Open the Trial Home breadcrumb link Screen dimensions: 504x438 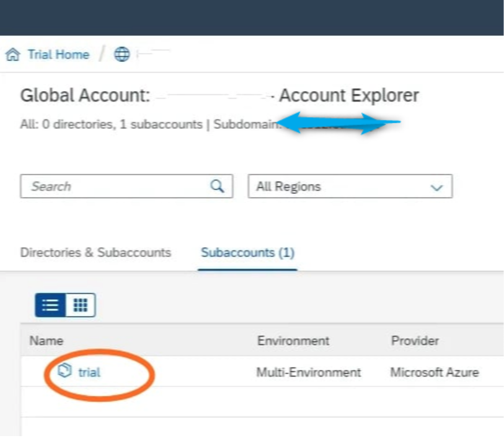tap(58, 55)
